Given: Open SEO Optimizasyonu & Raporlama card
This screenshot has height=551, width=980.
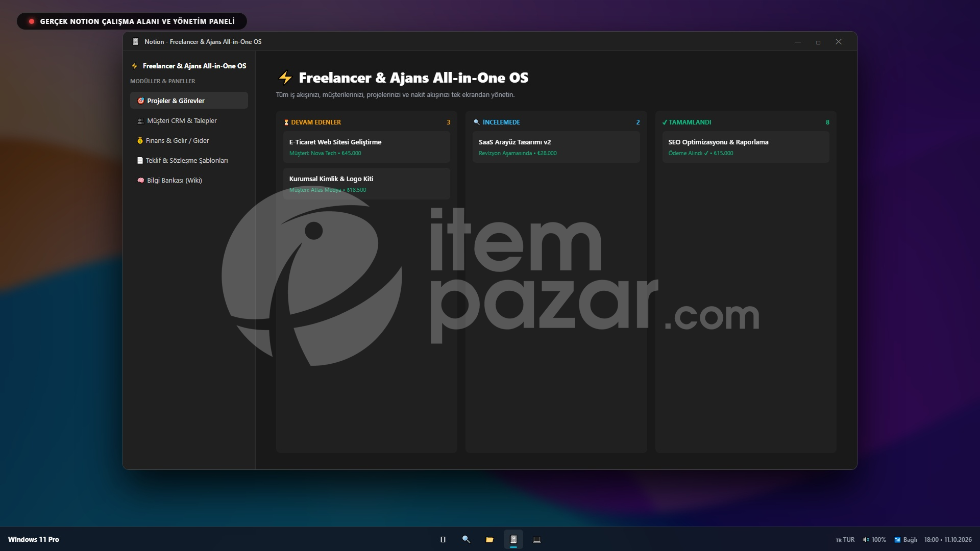Looking at the screenshot, I should [x=746, y=147].
